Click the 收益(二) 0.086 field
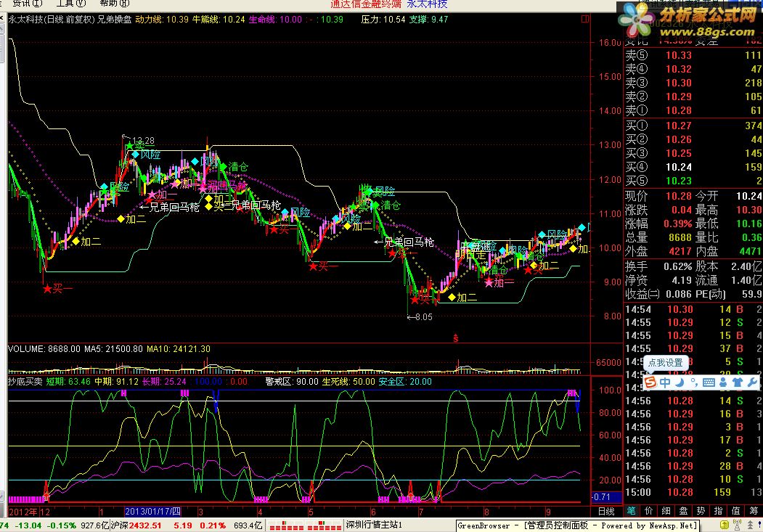The height and width of the screenshot is (532, 763). coord(658,294)
